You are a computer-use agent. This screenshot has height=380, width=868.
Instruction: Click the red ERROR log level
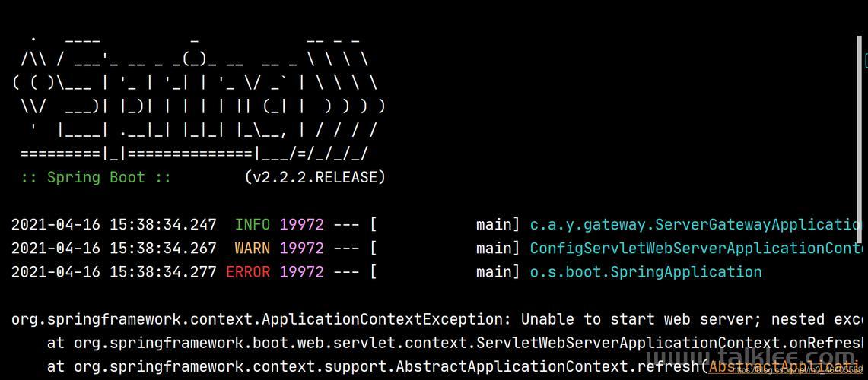[x=248, y=272]
